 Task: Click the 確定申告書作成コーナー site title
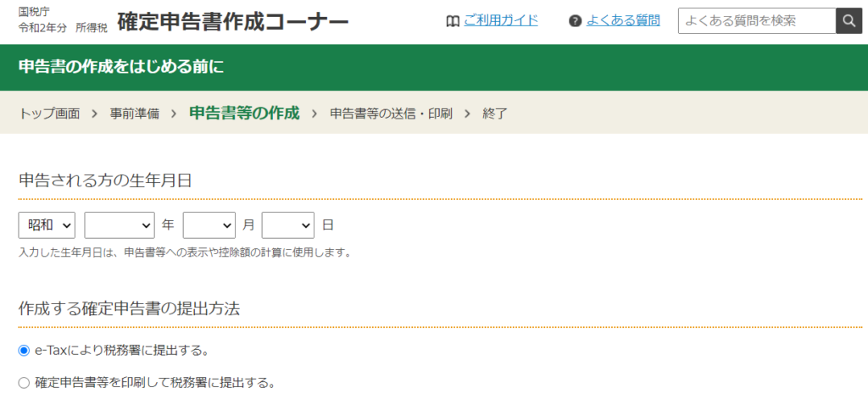coord(233,21)
